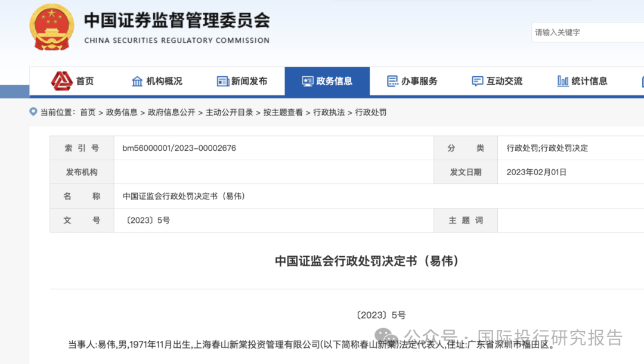The height and width of the screenshot is (364, 644).
Task: Click the red triangle icon beside 首页
Action: point(61,81)
